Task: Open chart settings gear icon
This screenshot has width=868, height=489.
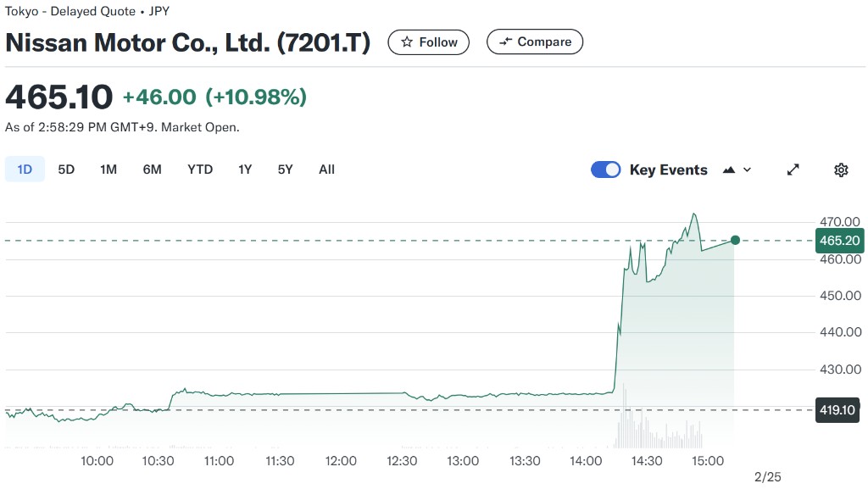Action: (x=841, y=169)
